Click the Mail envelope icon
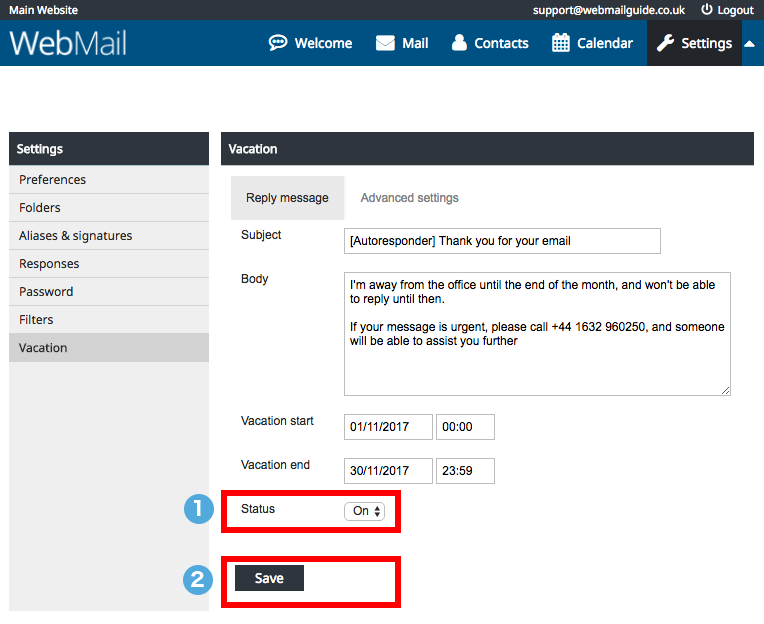This screenshot has width=764, height=624. pos(385,43)
